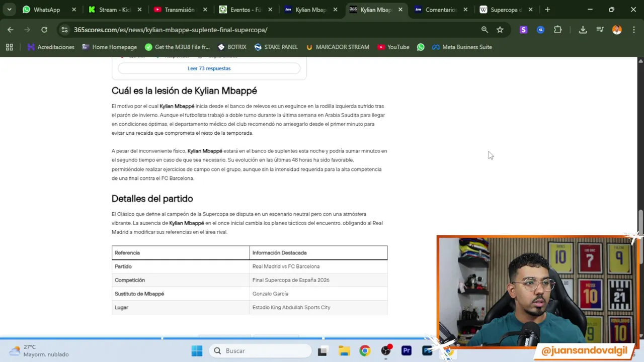This screenshot has height=362, width=644.
Task: Open a new tab with the plus button
Action: click(x=547, y=10)
